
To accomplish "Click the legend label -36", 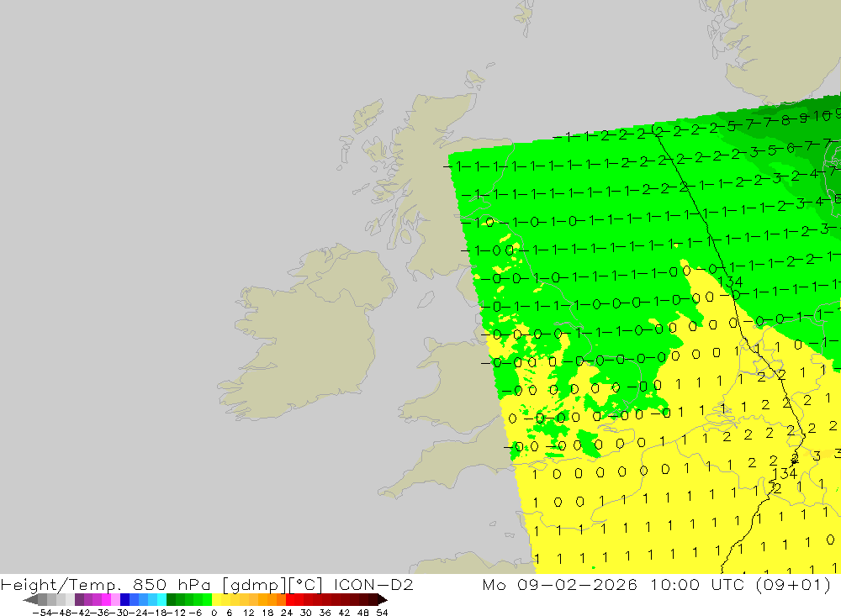I will click(98, 613).
